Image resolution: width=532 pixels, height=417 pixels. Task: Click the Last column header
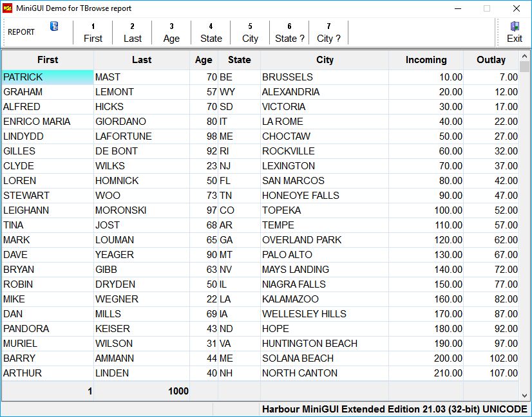point(142,60)
